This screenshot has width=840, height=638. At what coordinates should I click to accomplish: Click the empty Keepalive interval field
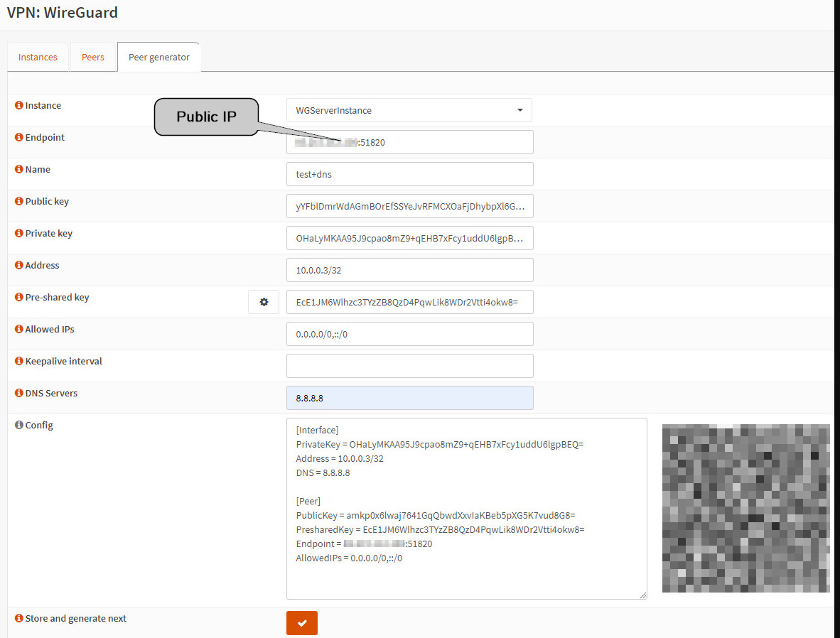(409, 366)
